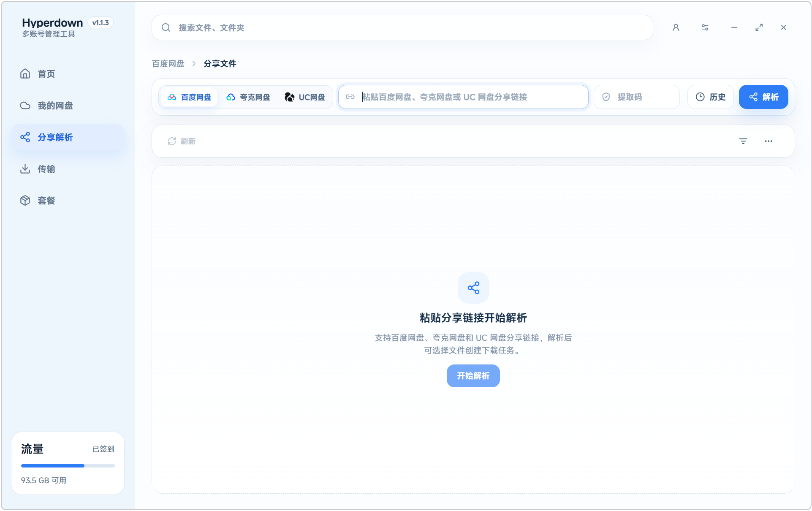The image size is (812, 511).
Task: Switch to the 夸克网盘 tab
Action: [248, 97]
